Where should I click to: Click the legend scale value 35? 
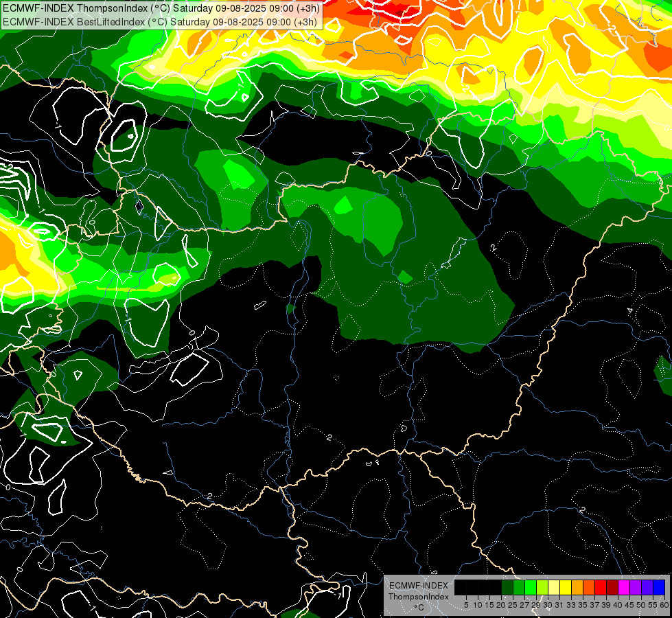pyautogui.click(x=583, y=605)
